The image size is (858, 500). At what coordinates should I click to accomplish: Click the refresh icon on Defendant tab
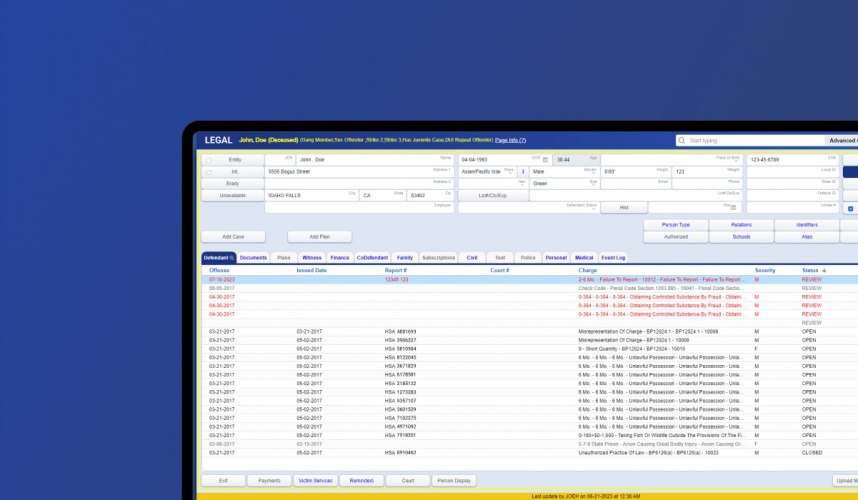(x=232, y=258)
